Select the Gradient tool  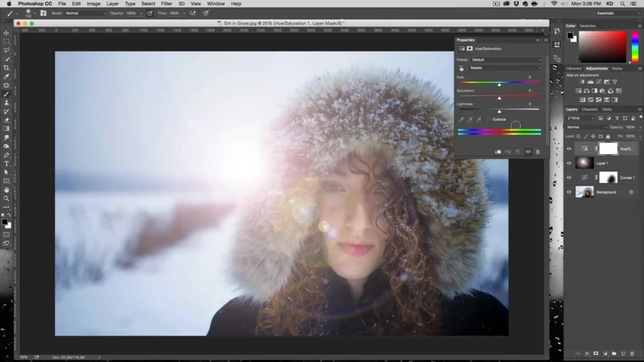pyautogui.click(x=6, y=129)
